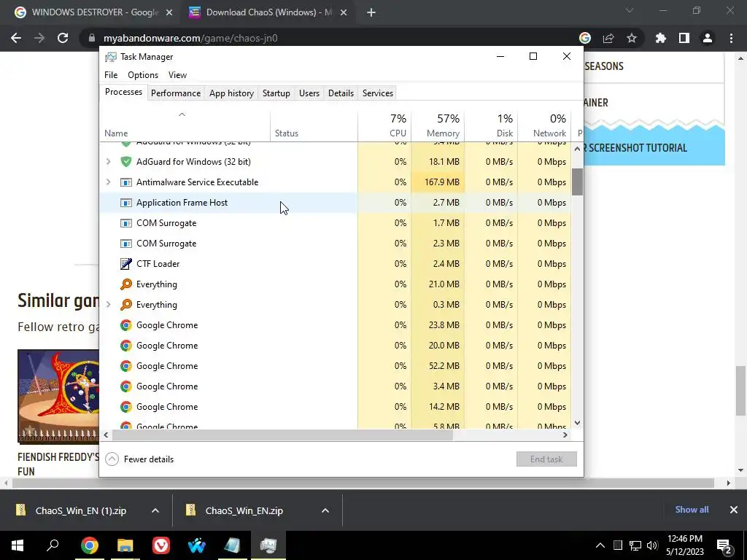This screenshot has height=560, width=747.
Task: Sort processes by the CPU column header
Action: (x=384, y=126)
